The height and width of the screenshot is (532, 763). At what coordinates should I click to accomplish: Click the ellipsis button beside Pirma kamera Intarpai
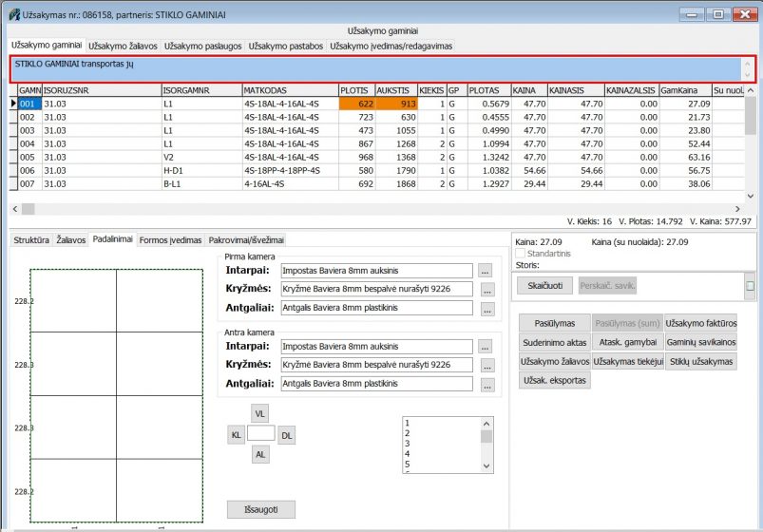486,272
